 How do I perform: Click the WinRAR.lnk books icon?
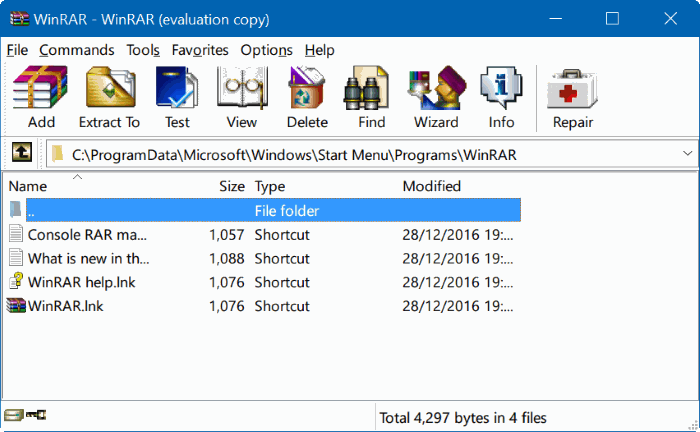[16, 305]
